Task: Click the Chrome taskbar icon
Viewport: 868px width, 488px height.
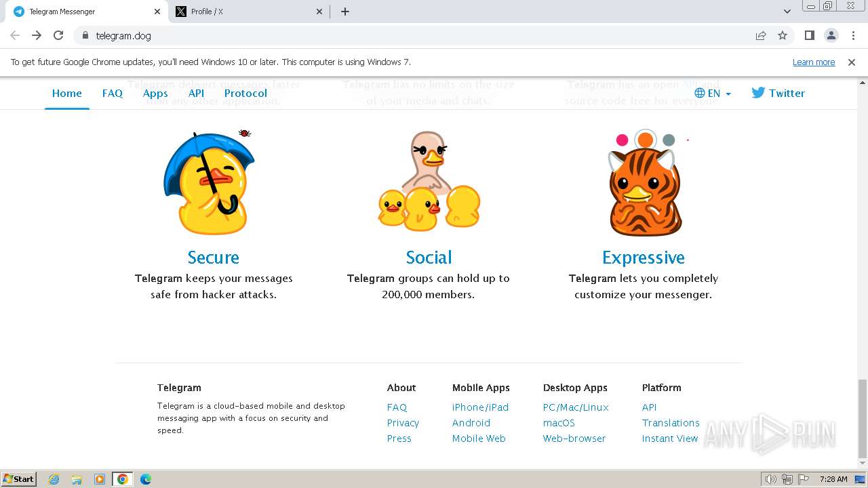Action: 122,479
